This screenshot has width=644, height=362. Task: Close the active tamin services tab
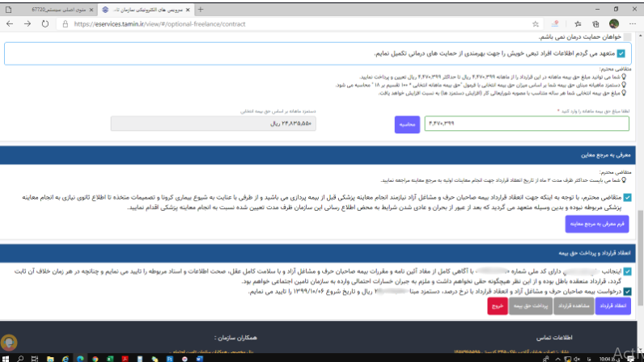click(188, 10)
